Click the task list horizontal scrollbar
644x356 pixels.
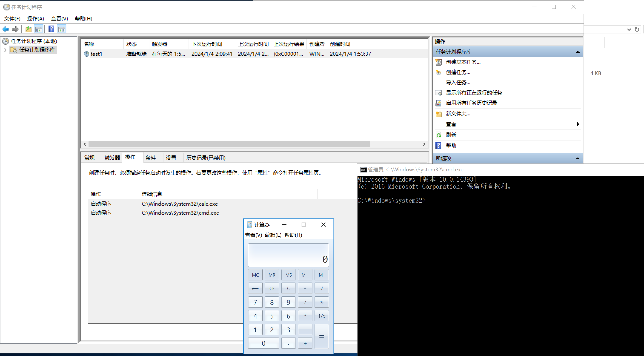229,144
